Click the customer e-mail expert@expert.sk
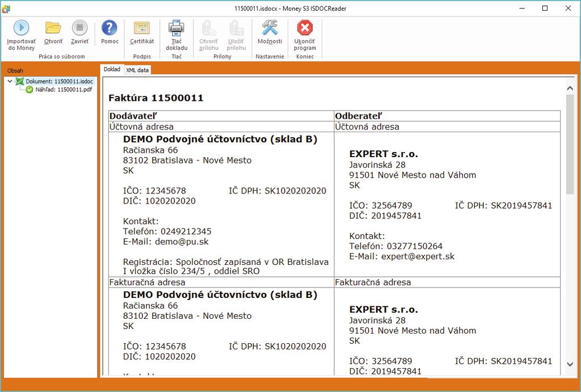 click(418, 256)
